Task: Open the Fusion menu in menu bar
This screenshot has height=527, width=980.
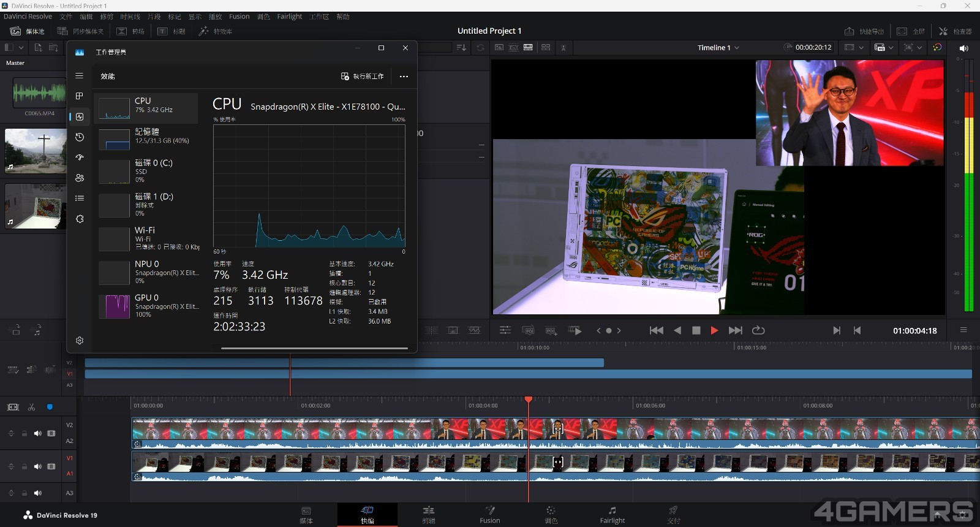Action: click(239, 17)
